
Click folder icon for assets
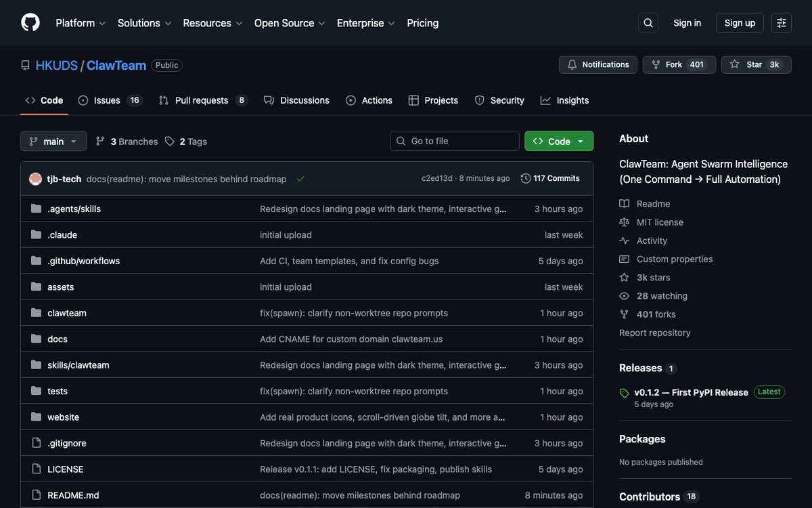point(36,287)
